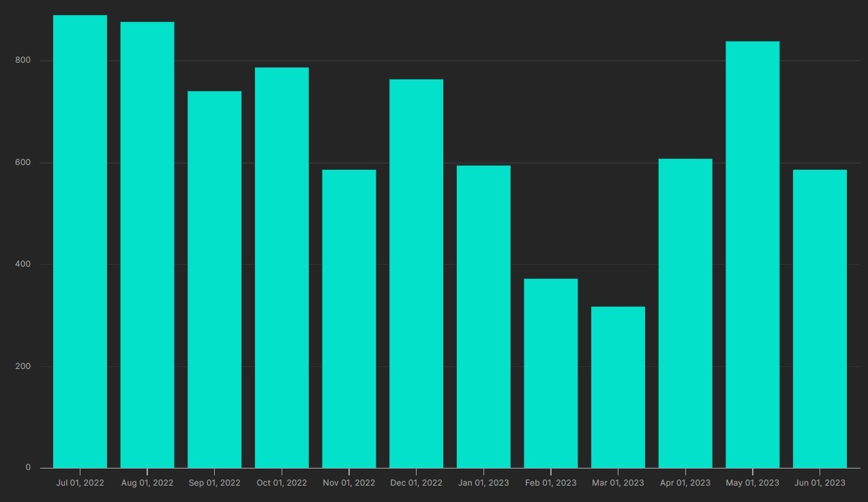This screenshot has height=502, width=868.
Task: Click the Nov 01, 2022 bar
Action: [348, 319]
